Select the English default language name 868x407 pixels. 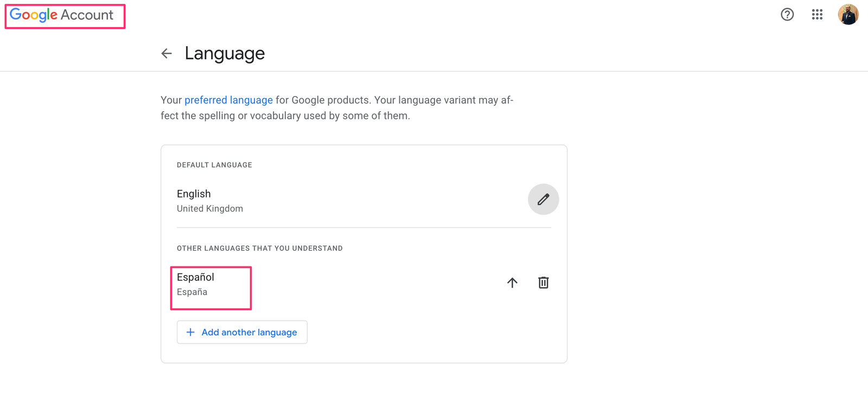click(x=194, y=194)
